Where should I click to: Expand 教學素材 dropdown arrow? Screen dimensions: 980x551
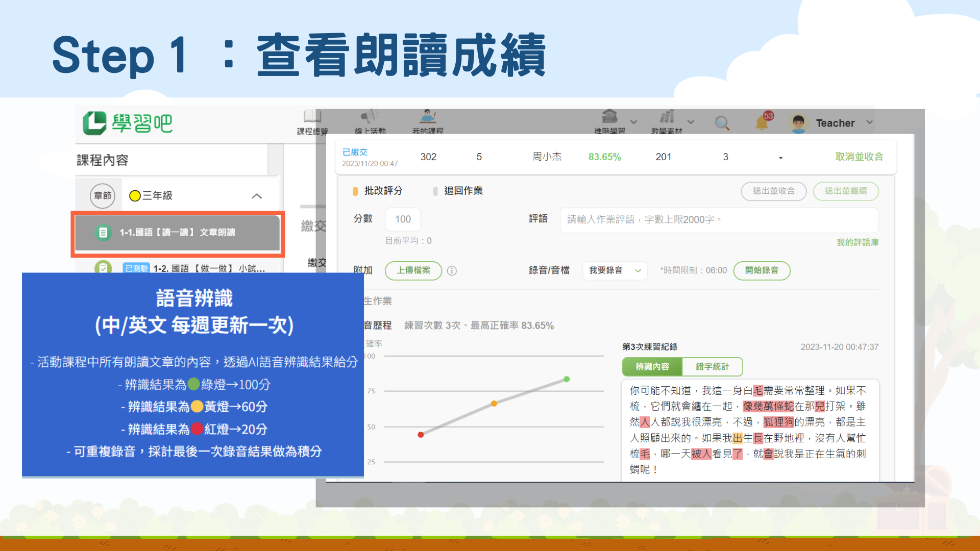pyautogui.click(x=691, y=122)
